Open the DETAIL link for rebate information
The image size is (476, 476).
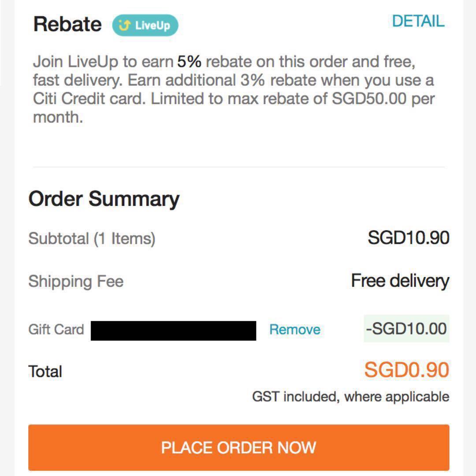pos(419,20)
